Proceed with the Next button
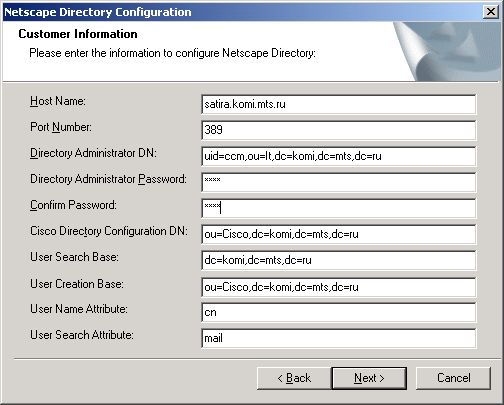This screenshot has width=504, height=405. (369, 378)
